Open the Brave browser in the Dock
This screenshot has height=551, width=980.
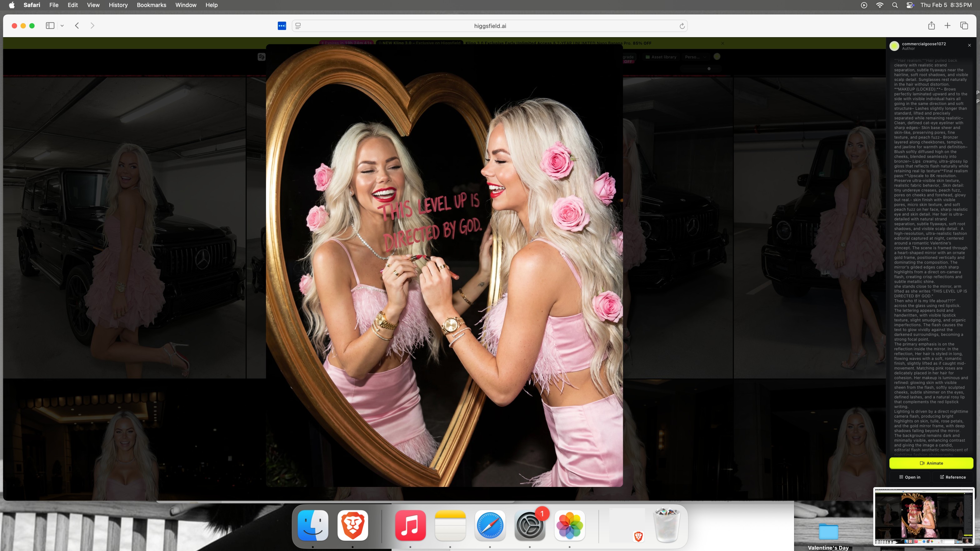point(352,525)
